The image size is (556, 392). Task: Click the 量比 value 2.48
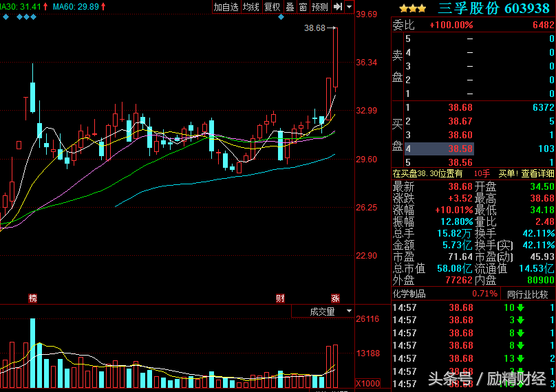click(545, 221)
